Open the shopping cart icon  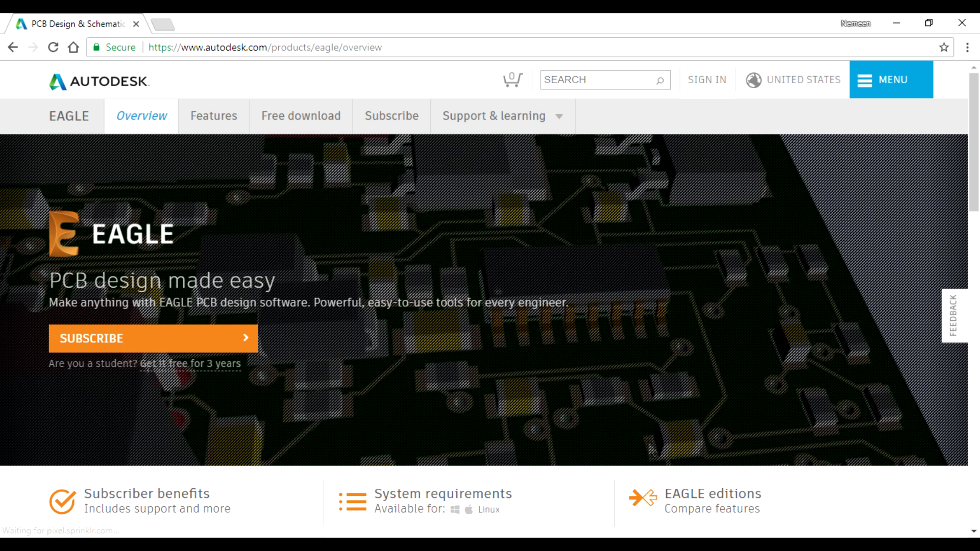click(x=512, y=80)
